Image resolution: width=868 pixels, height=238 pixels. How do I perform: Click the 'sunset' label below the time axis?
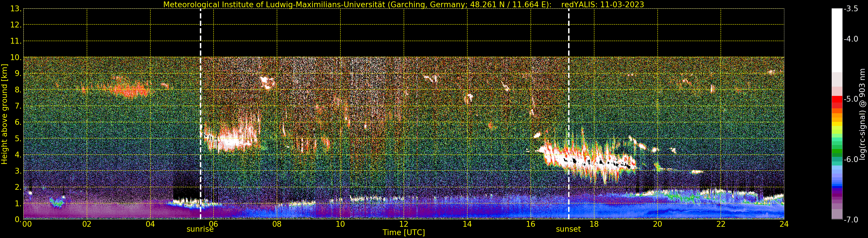(568, 229)
